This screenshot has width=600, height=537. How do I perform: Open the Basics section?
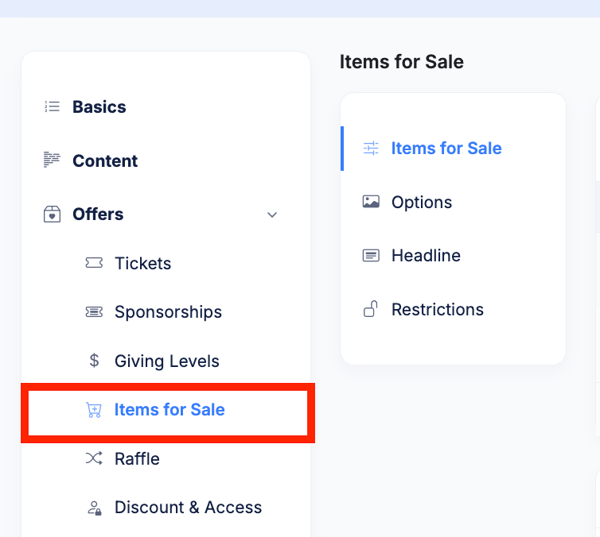coord(99,107)
